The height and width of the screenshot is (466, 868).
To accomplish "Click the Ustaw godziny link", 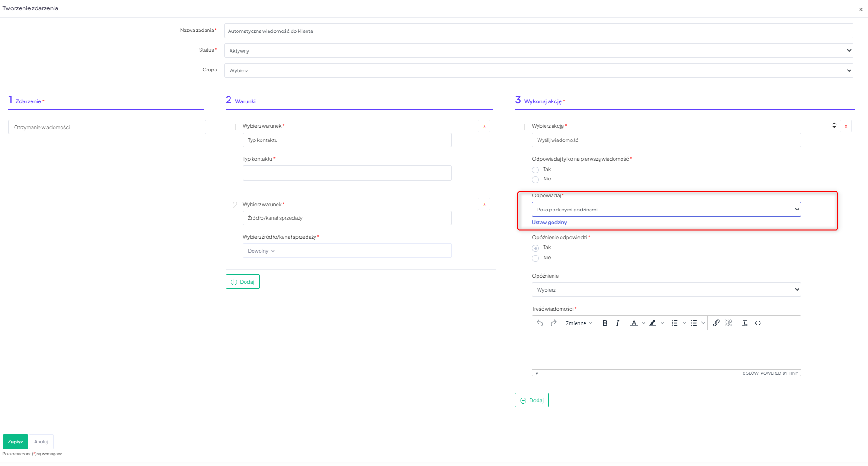I will point(549,223).
